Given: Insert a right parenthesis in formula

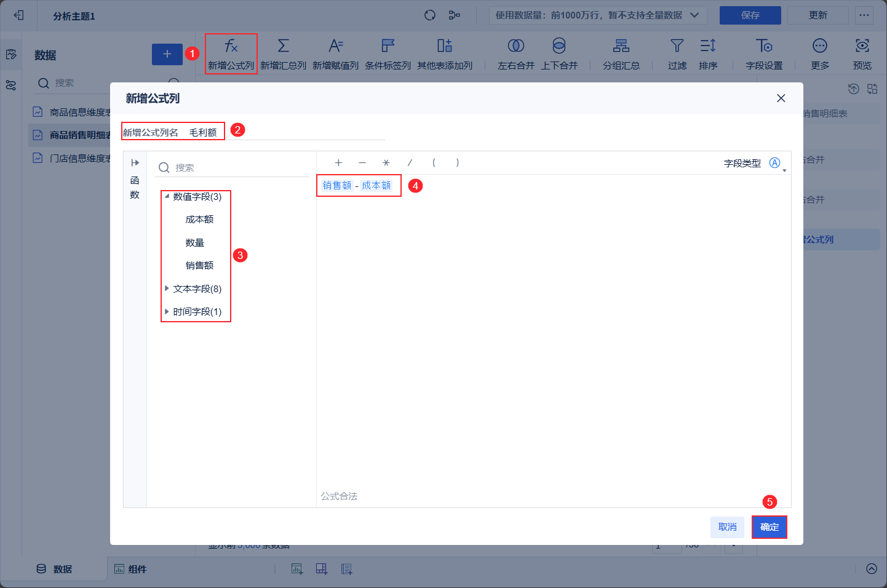Looking at the screenshot, I should [x=457, y=163].
